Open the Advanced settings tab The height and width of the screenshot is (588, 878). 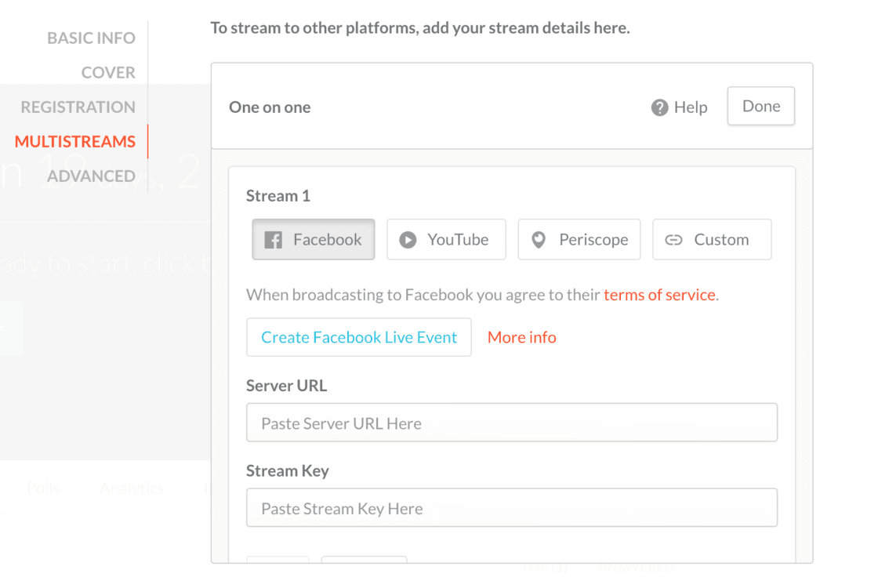(91, 176)
